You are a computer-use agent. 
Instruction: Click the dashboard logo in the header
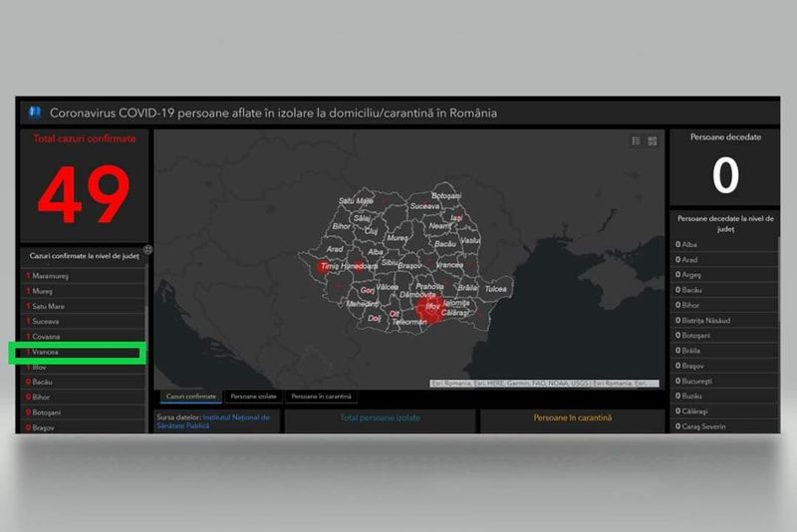[35, 113]
